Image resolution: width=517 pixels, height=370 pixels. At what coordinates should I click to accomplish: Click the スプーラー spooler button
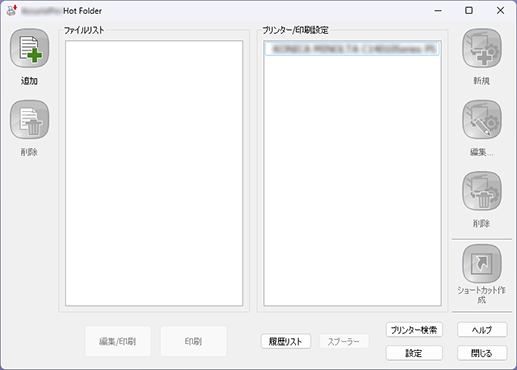[344, 341]
